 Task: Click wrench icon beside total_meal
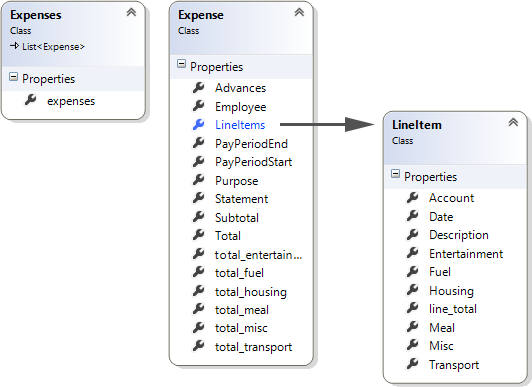click(x=198, y=309)
